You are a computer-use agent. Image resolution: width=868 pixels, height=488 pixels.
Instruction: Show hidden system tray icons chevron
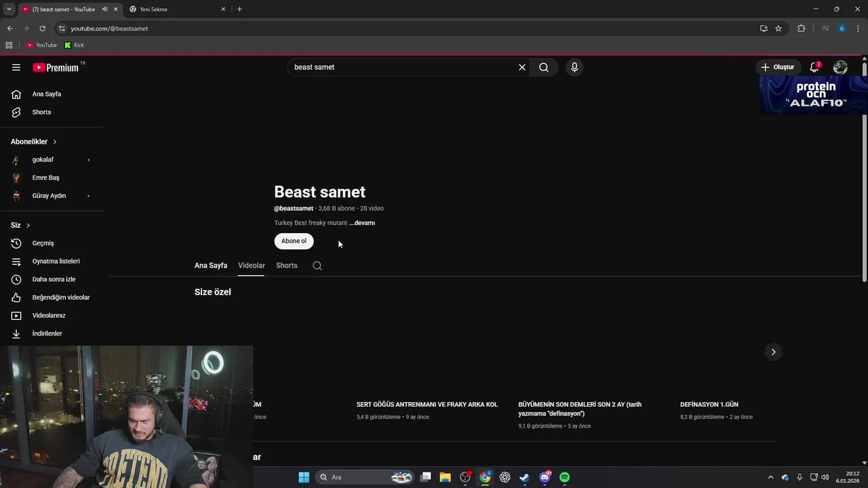[770, 477]
